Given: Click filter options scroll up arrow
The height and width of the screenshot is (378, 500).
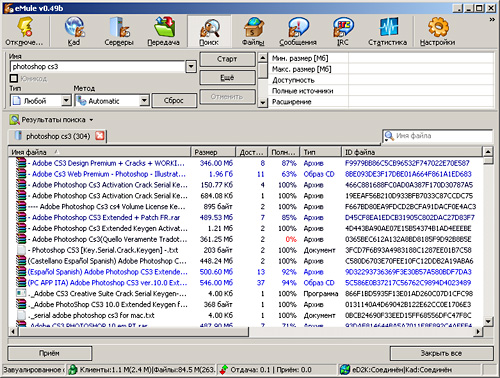Looking at the screenshot, I should coord(263,58).
